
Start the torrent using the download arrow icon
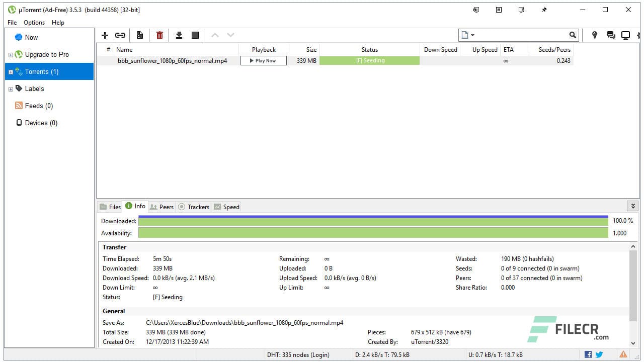[179, 35]
